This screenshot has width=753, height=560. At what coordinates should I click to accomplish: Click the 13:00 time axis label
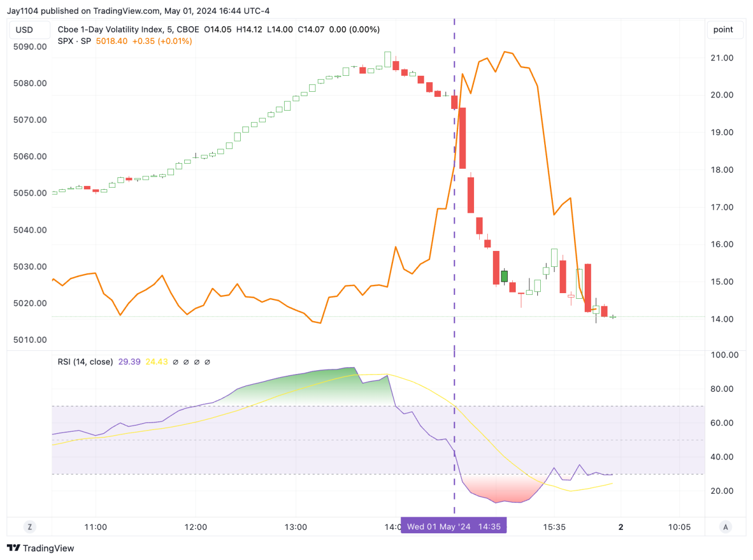point(295,527)
